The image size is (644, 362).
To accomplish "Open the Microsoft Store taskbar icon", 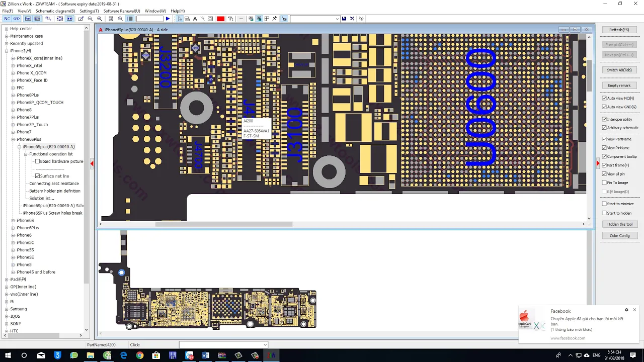I will tap(156, 355).
